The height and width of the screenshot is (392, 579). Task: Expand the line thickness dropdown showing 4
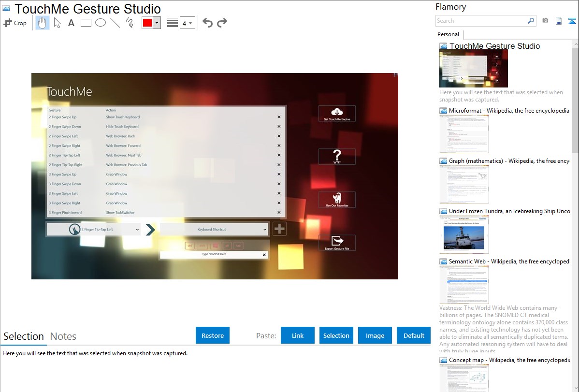tap(187, 23)
